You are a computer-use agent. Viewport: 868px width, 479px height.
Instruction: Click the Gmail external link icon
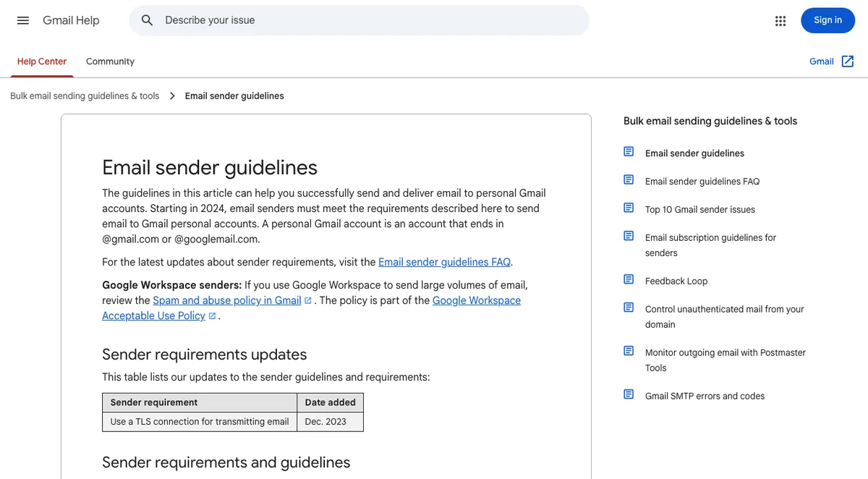(848, 62)
